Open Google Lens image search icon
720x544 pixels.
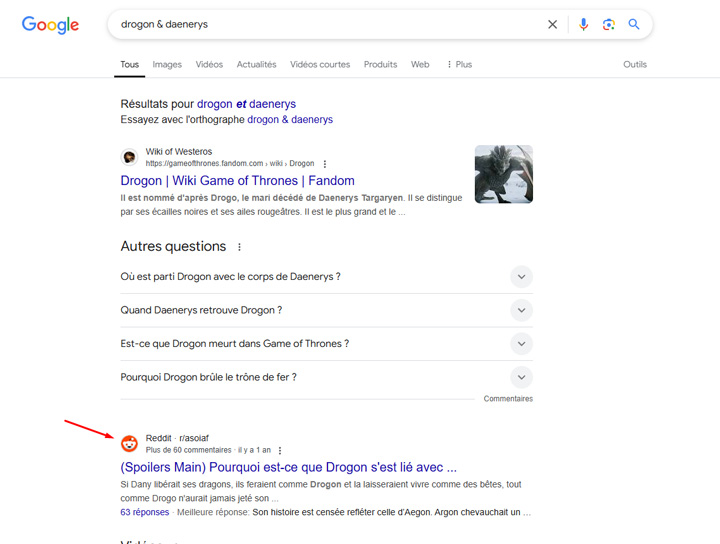click(x=608, y=24)
